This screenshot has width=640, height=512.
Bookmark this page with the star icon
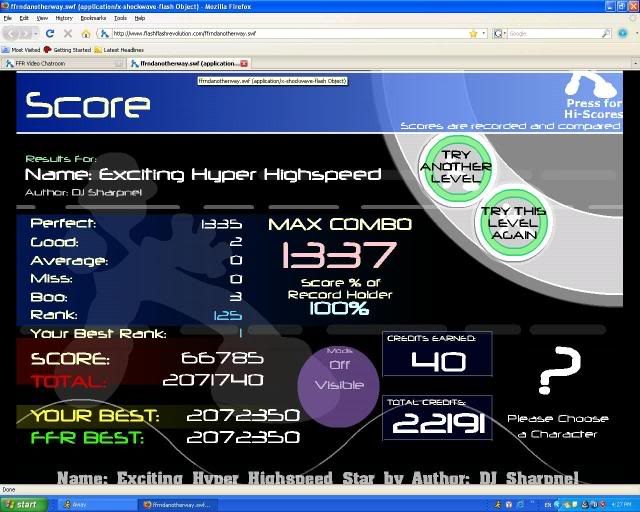coord(472,33)
